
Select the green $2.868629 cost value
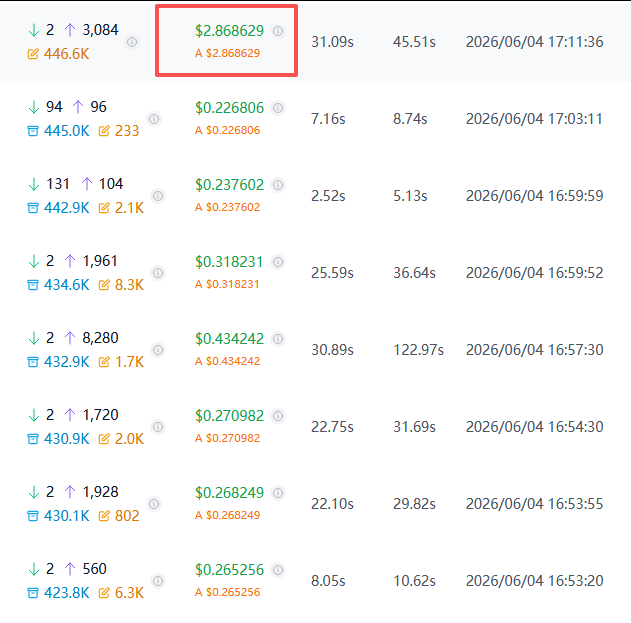(x=229, y=31)
